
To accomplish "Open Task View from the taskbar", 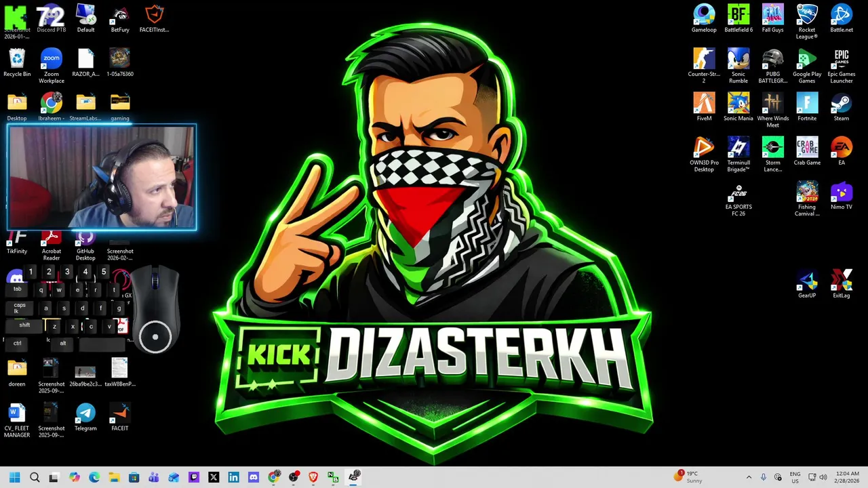I will [54, 477].
